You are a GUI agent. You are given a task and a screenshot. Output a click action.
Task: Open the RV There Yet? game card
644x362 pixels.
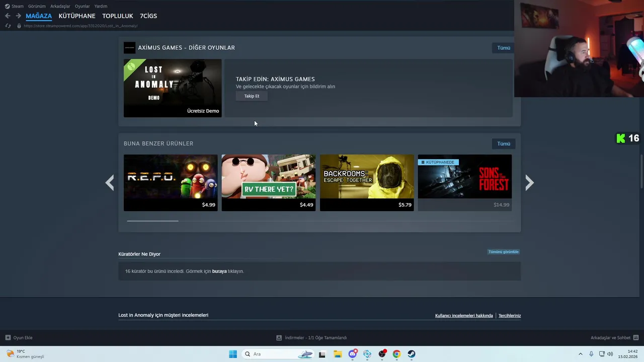point(269,183)
